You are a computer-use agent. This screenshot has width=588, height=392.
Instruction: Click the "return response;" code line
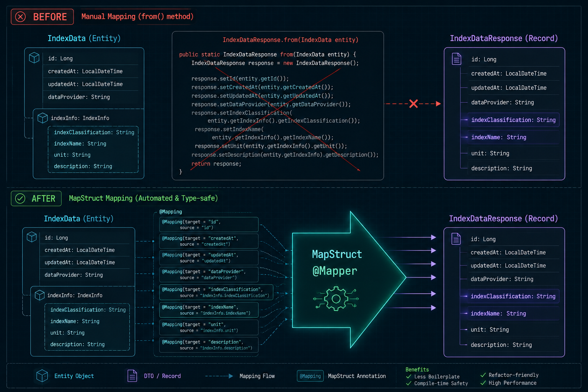pyautogui.click(x=216, y=164)
